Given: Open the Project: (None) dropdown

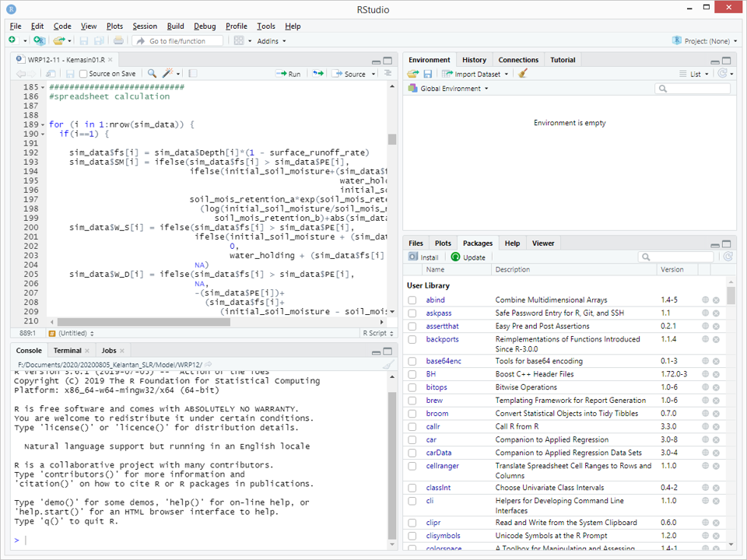Looking at the screenshot, I should 706,41.
